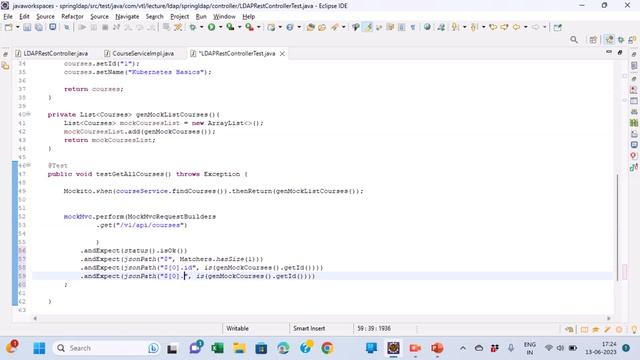The image size is (640, 360).
Task: Click the Resume debug toolbar icon
Action: [x=82, y=27]
